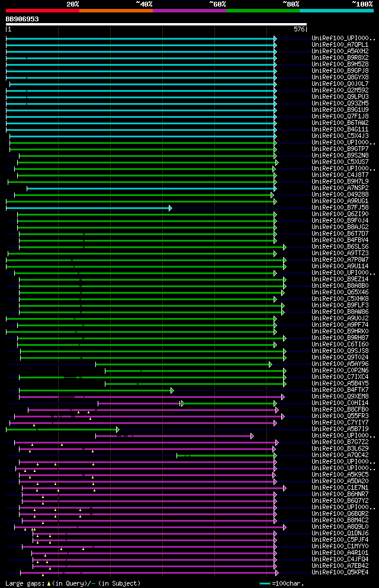Click the short cyan alignment bar for UniRef100_B7FJ58
Image resolution: width=379 pixels, height=588 pixels.
click(88, 208)
